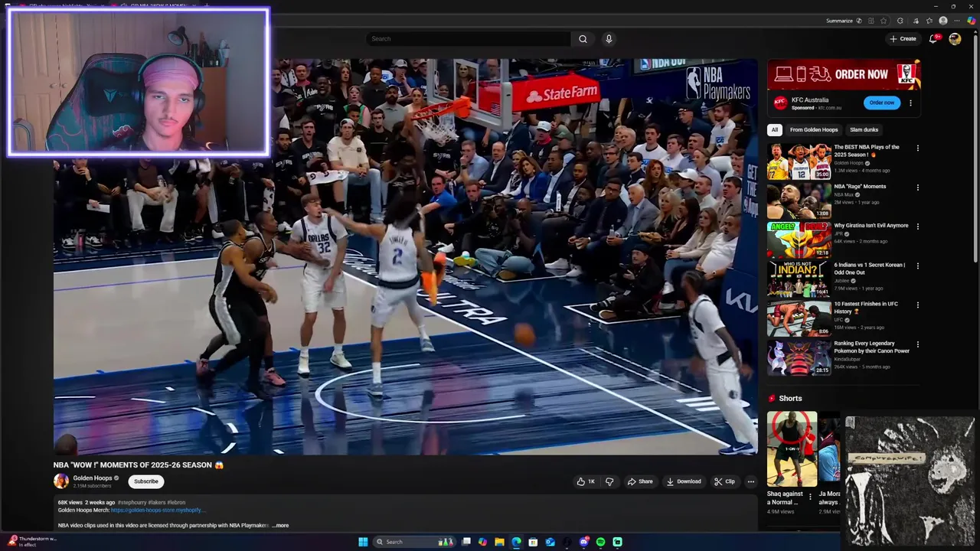The image size is (980, 551).
Task: Open options for 10 Fastest Finishes video
Action: [x=918, y=305]
